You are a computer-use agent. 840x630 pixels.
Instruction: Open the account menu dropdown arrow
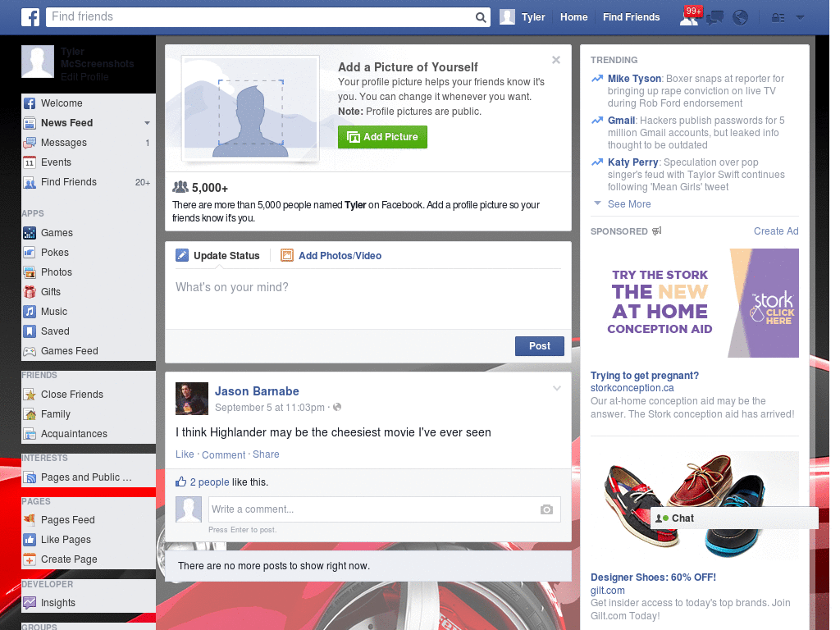(801, 17)
